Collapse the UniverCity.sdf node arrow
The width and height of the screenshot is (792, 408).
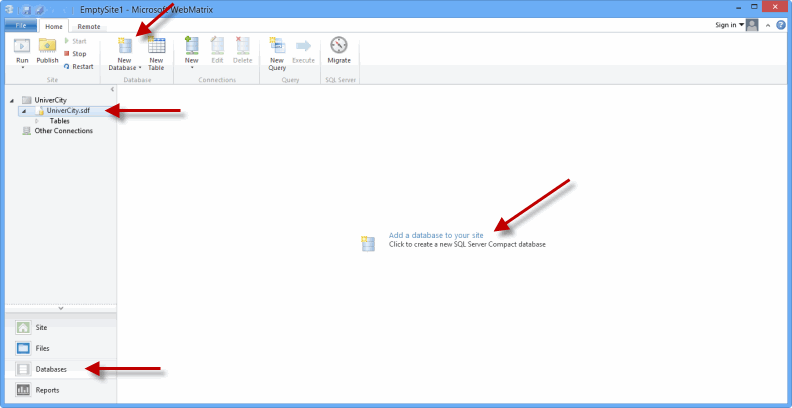point(24,111)
